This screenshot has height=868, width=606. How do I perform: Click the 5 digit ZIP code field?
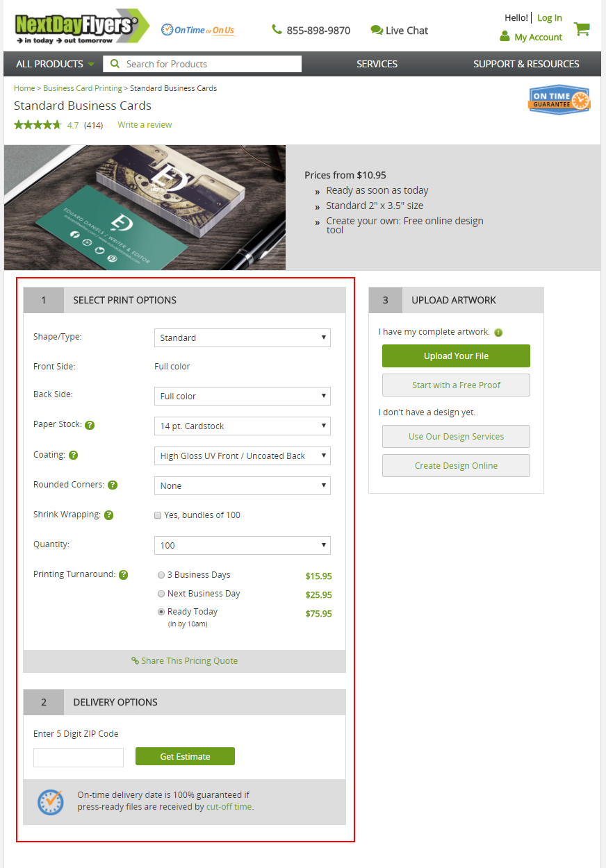click(79, 757)
